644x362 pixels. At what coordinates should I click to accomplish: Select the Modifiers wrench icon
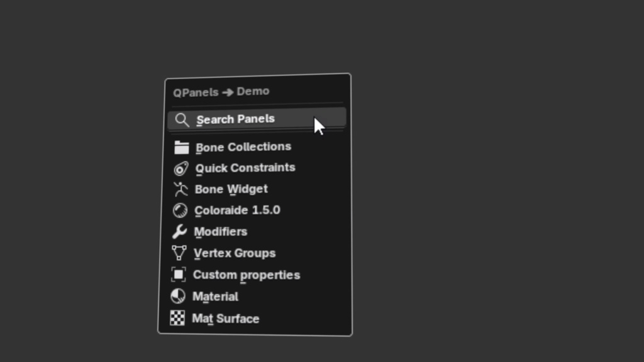180,231
